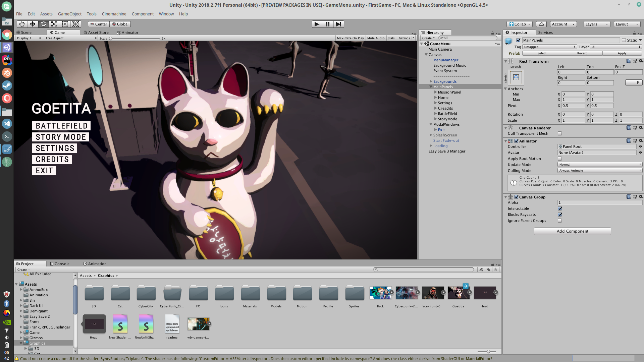
Task: Select the Scale tool
Action: point(54,24)
